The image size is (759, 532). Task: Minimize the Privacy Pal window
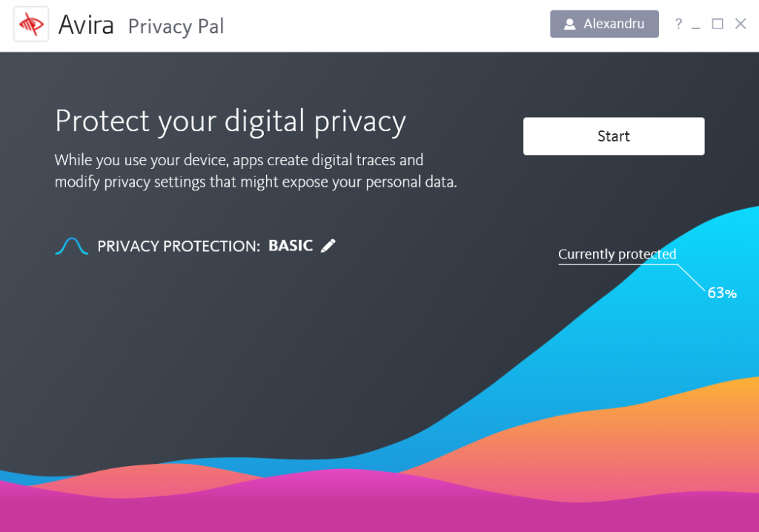[696, 25]
